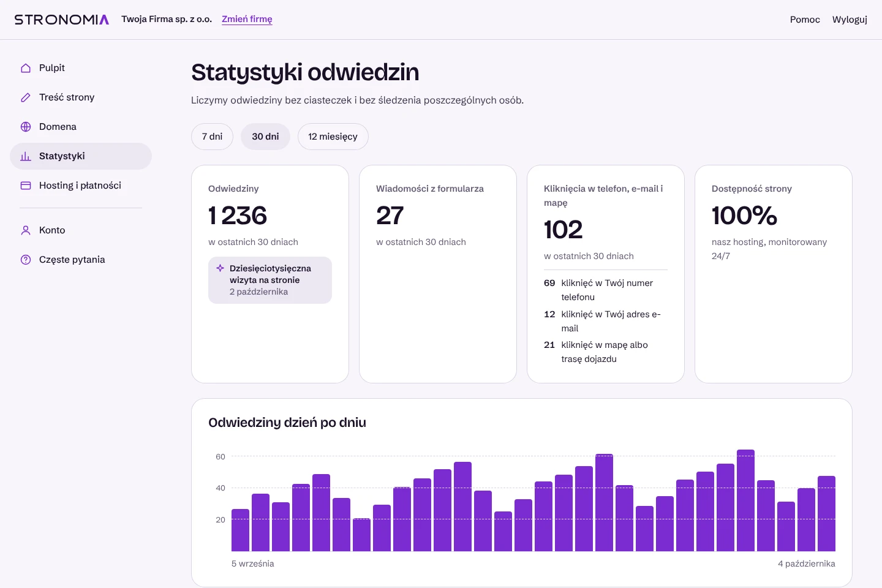882x588 pixels.
Task: Go to Treść strony section
Action: (x=81, y=97)
